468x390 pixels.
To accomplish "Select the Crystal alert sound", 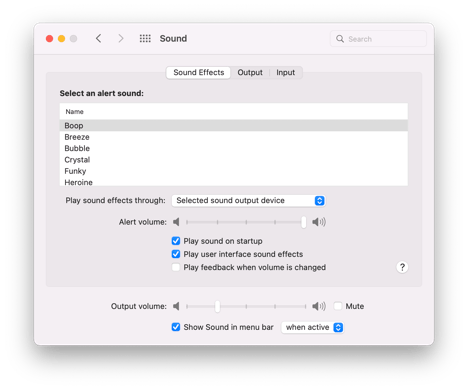I will tap(234, 160).
